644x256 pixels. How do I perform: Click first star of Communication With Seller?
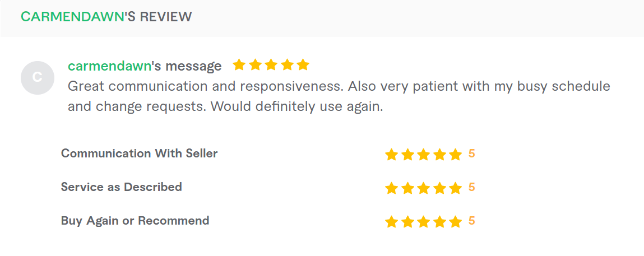[x=391, y=155]
